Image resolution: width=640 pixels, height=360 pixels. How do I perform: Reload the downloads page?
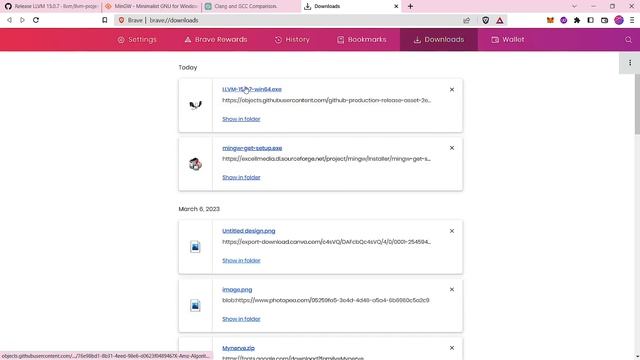tap(36, 20)
